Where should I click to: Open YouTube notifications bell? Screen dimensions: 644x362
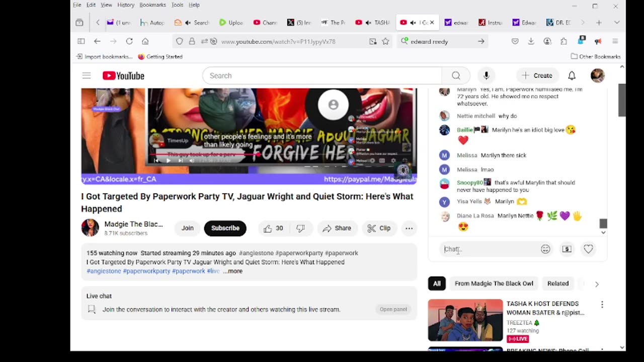coord(572,75)
